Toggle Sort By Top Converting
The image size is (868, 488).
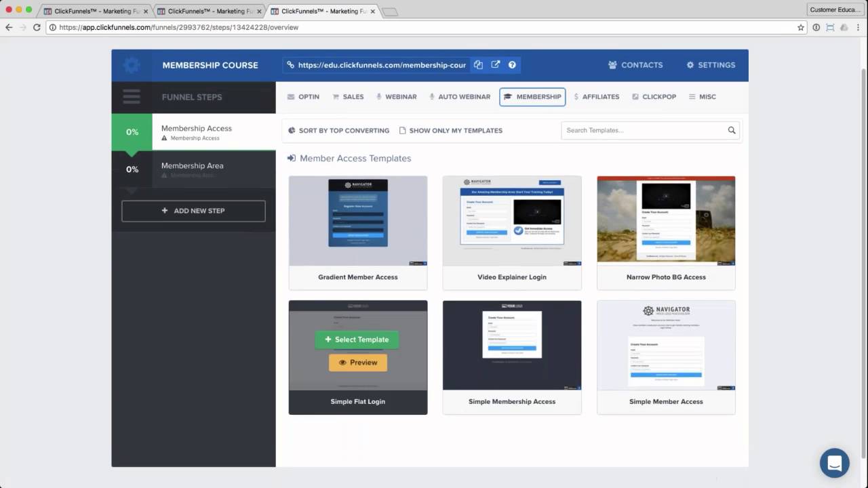(338, 131)
